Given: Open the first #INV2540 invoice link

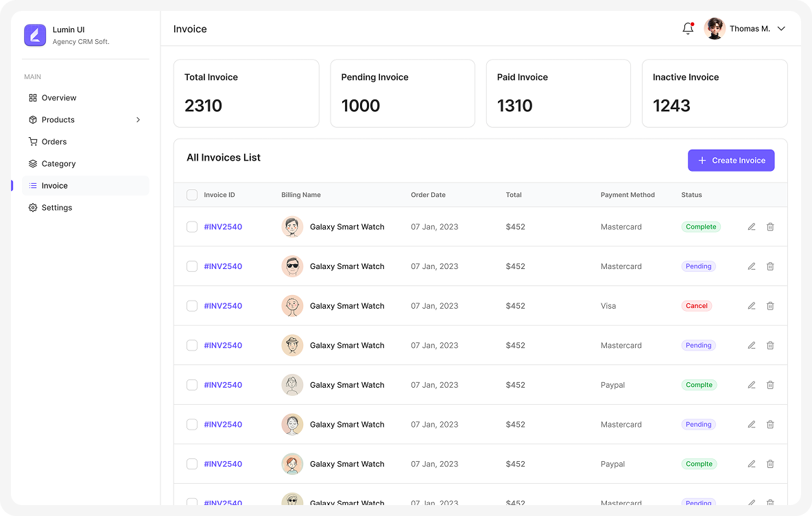Looking at the screenshot, I should pos(223,227).
